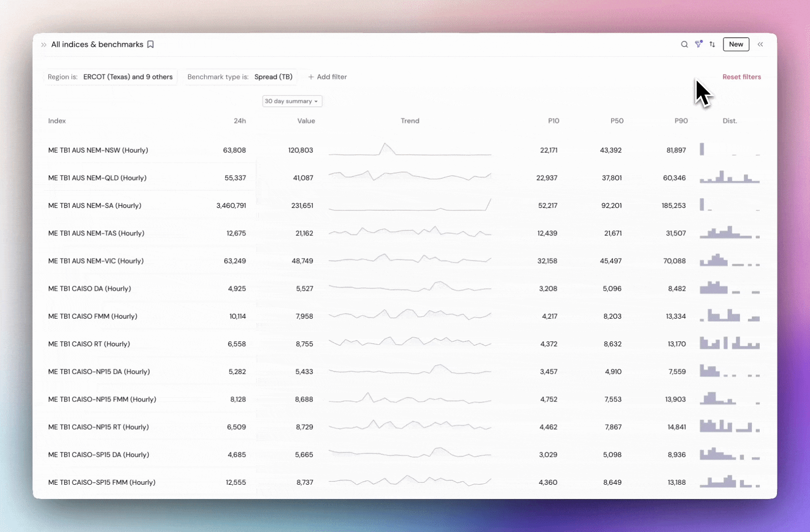Reset filters using the Reset filters link
This screenshot has width=810, height=532.
pyautogui.click(x=742, y=77)
